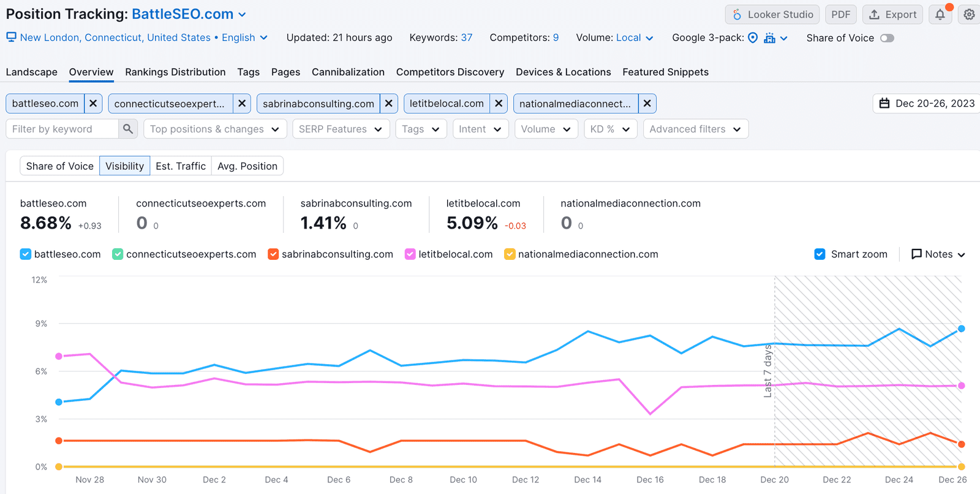Image resolution: width=980 pixels, height=494 pixels.
Task: Click the calendar icon in date range
Action: point(884,104)
